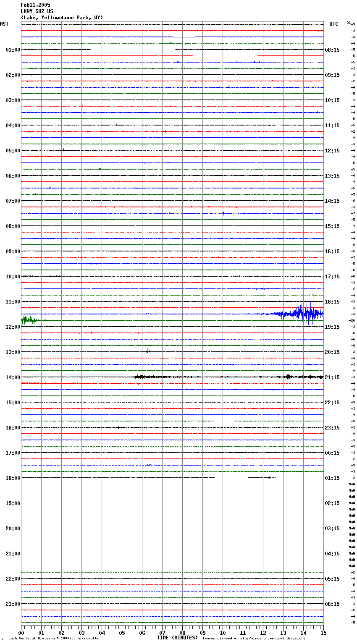Select the 04:00 MST time label
357x644 pixels.
(x=13, y=126)
